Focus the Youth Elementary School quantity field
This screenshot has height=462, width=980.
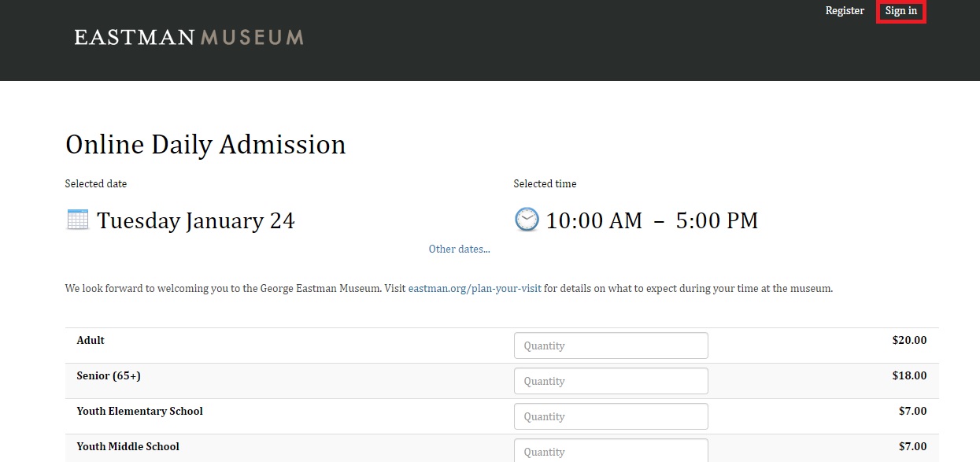tap(611, 416)
